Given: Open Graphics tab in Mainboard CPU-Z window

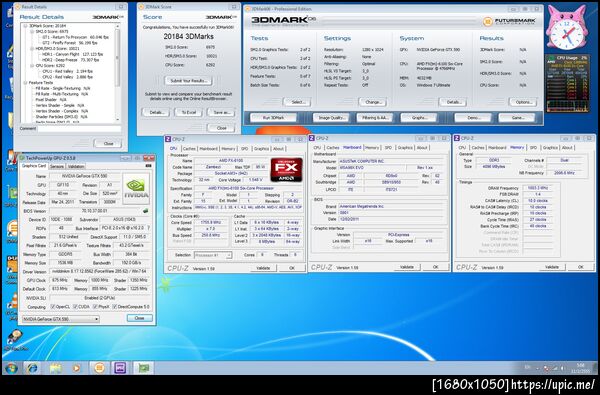Looking at the screenshot, I should pyautogui.click(x=405, y=147).
